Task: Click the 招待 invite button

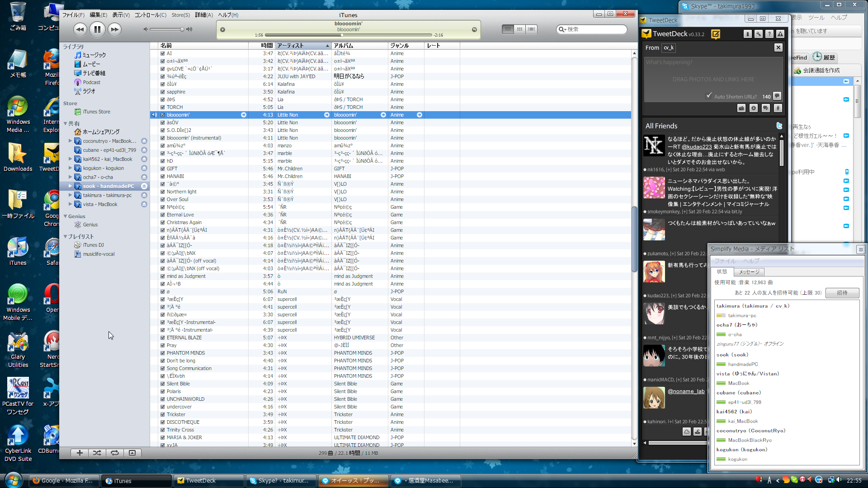Action: tap(842, 293)
